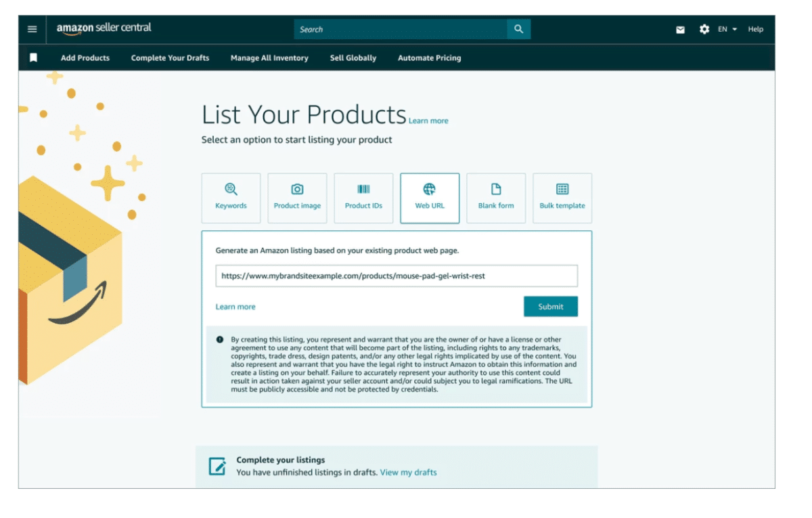
Task: Select the Product IDs barcode option
Action: pos(363,198)
